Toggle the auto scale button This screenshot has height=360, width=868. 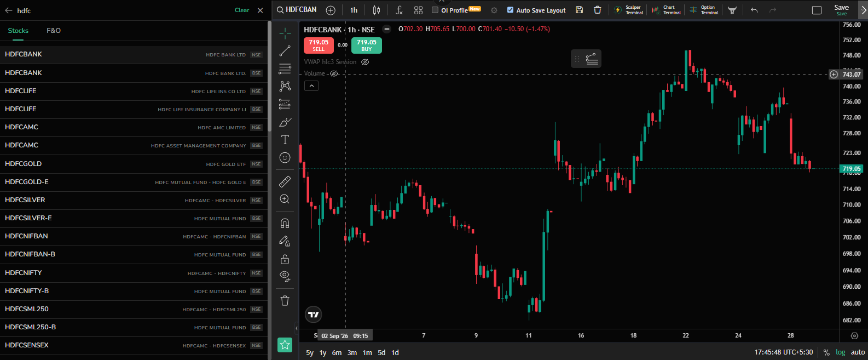(858, 352)
